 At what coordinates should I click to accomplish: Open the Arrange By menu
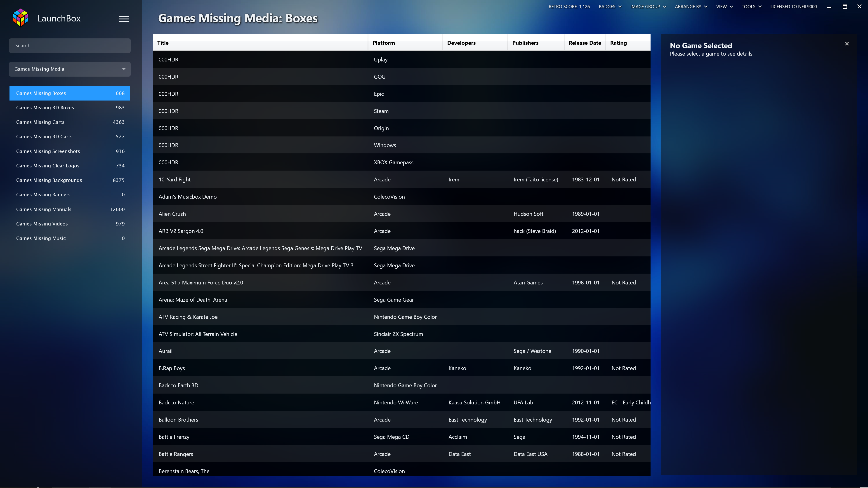pyautogui.click(x=691, y=6)
